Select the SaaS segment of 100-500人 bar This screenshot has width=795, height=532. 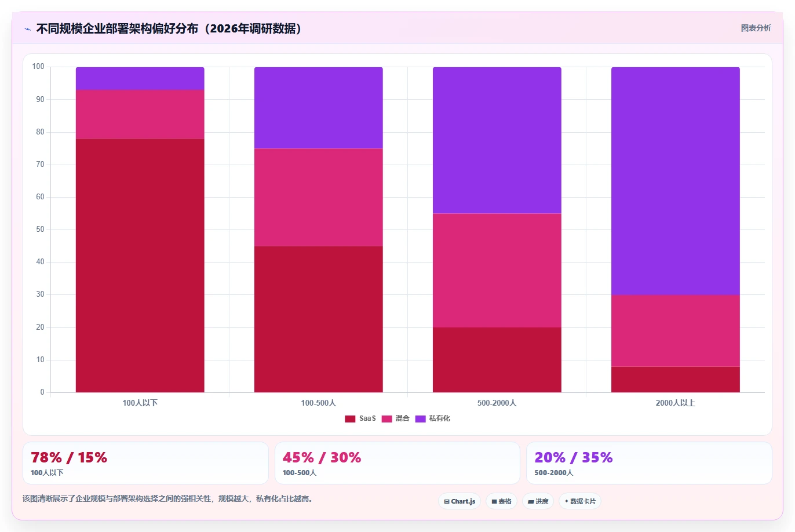(x=318, y=319)
